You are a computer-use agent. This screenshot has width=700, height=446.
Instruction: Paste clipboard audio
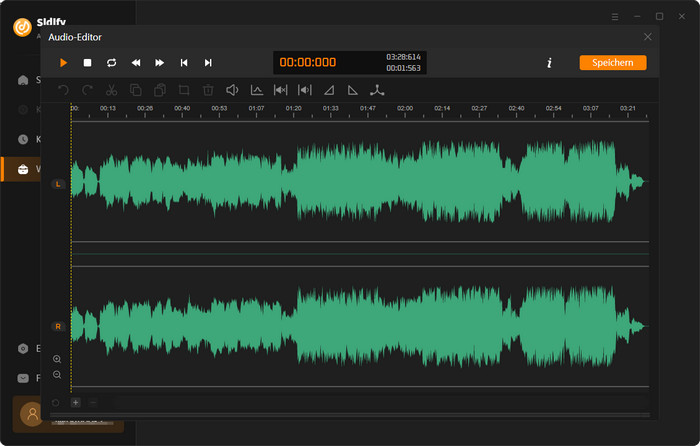click(160, 90)
